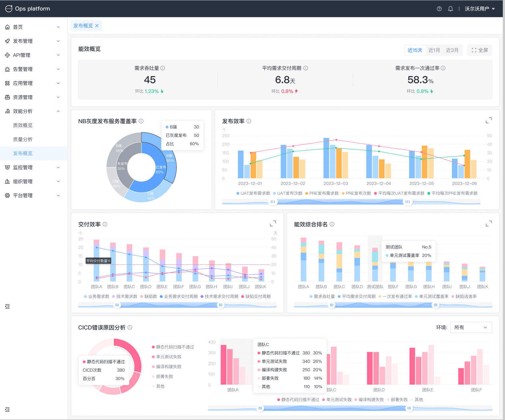Click left handle of 发布效率 zoom slider
The height and width of the screenshot is (420, 505).
pyautogui.click(x=273, y=202)
